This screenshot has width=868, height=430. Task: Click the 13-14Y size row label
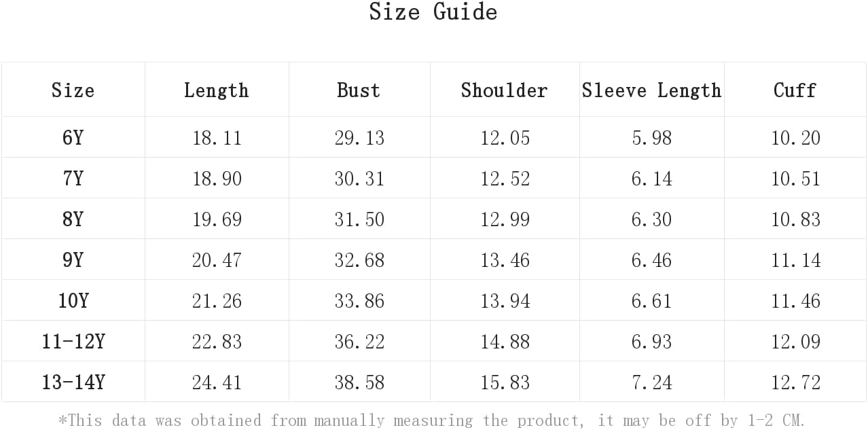click(x=73, y=382)
